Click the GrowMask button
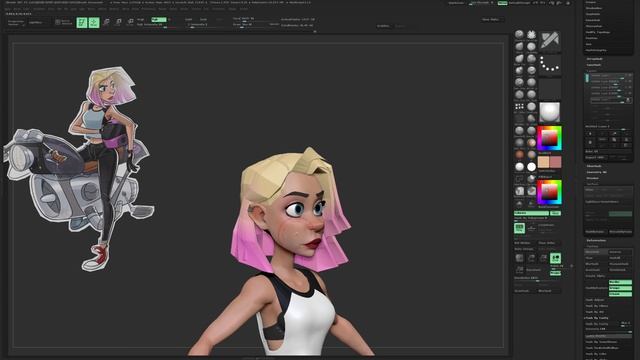Screen dimensions: 640x360 point(596,270)
